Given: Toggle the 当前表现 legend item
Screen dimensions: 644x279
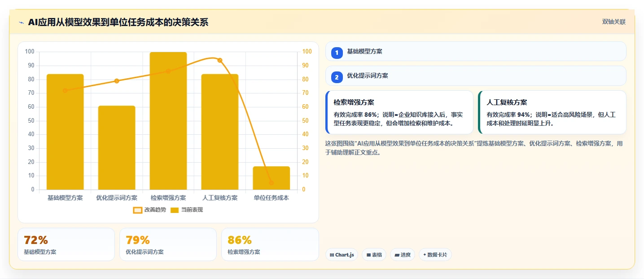Looking at the screenshot, I should pos(186,210).
